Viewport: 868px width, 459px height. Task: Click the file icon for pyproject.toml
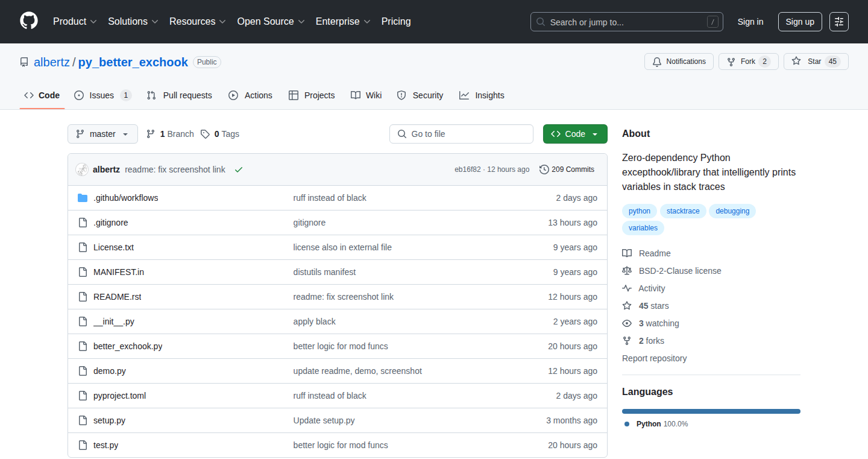(83, 396)
